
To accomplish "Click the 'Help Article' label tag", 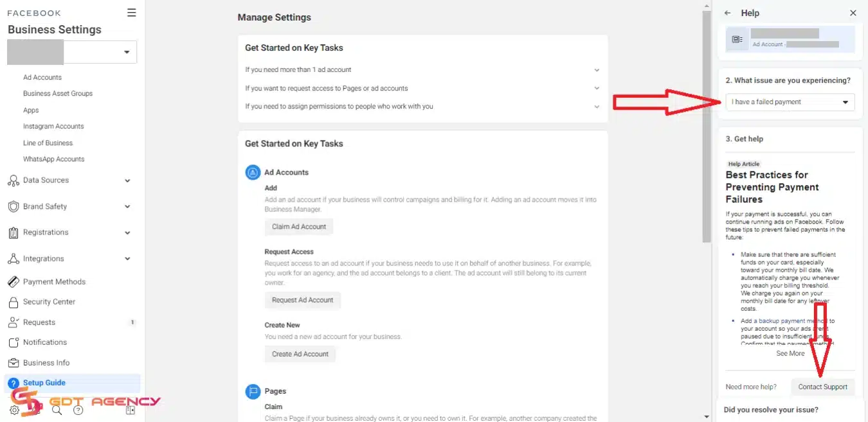I will 744,164.
